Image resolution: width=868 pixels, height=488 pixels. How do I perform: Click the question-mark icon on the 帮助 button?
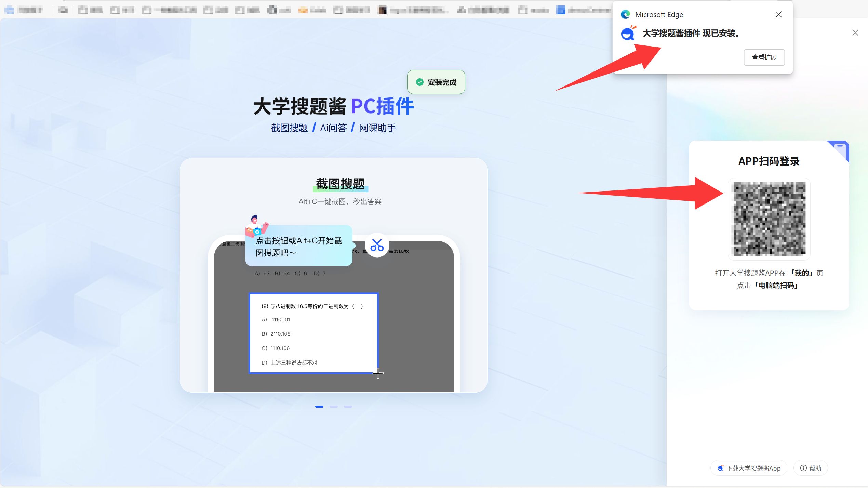pyautogui.click(x=803, y=468)
